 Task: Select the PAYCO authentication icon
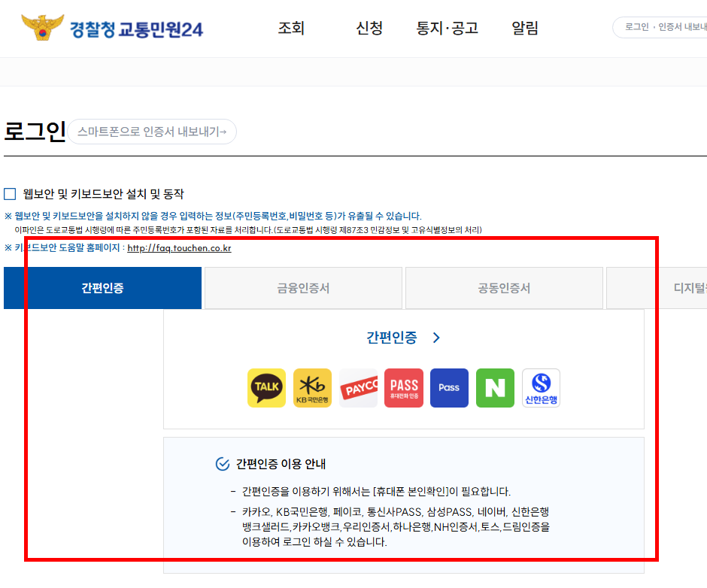pyautogui.click(x=359, y=387)
